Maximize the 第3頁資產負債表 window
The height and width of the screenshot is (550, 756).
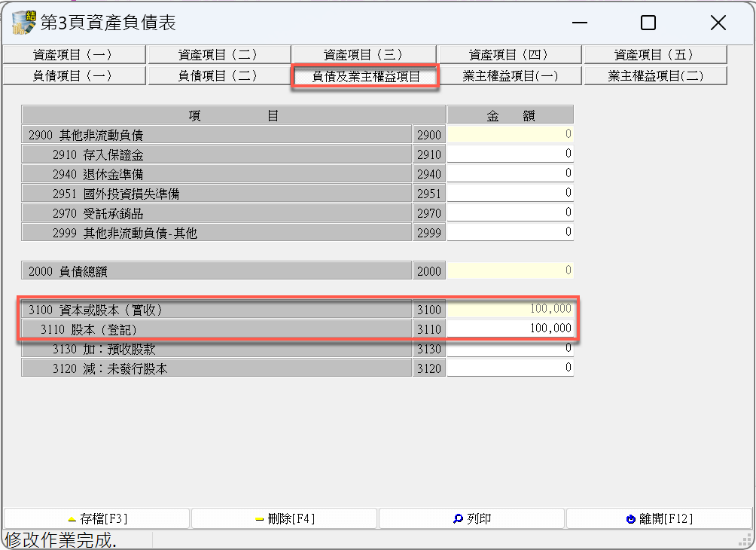[x=648, y=23]
